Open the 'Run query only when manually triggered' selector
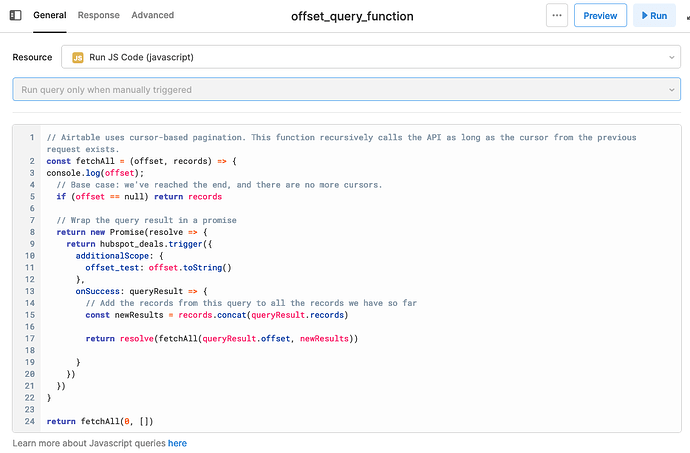The image size is (690, 453). click(x=347, y=89)
